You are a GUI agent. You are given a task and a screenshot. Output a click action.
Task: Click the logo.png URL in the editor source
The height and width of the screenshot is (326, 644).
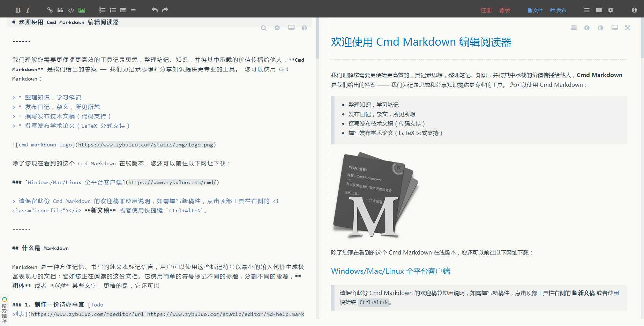tap(145, 145)
